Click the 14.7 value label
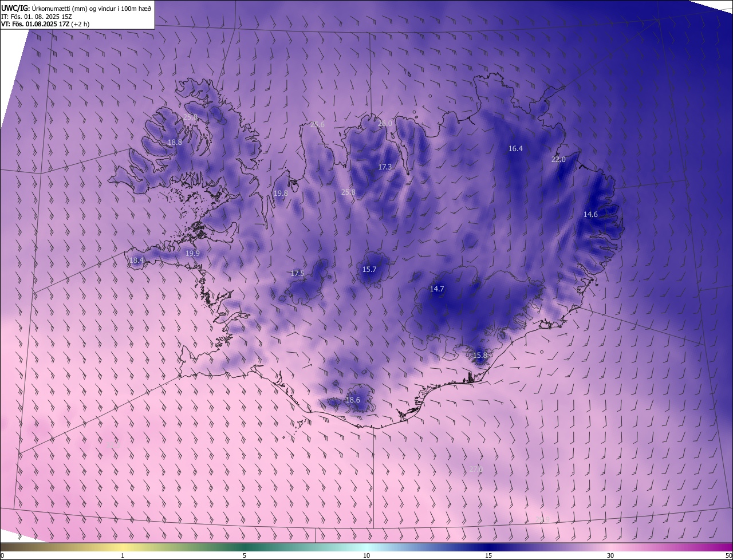The image size is (733, 560). 437,289
